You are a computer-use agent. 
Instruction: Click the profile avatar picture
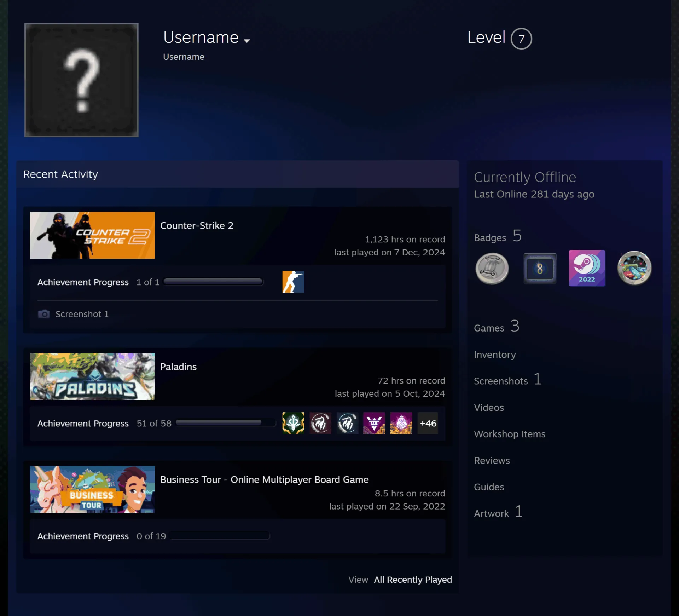click(x=81, y=80)
